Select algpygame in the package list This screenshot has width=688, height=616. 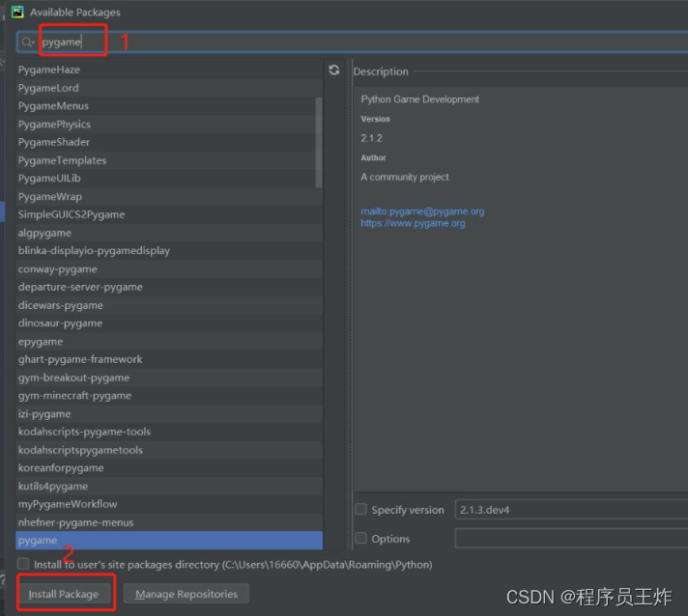click(169, 233)
